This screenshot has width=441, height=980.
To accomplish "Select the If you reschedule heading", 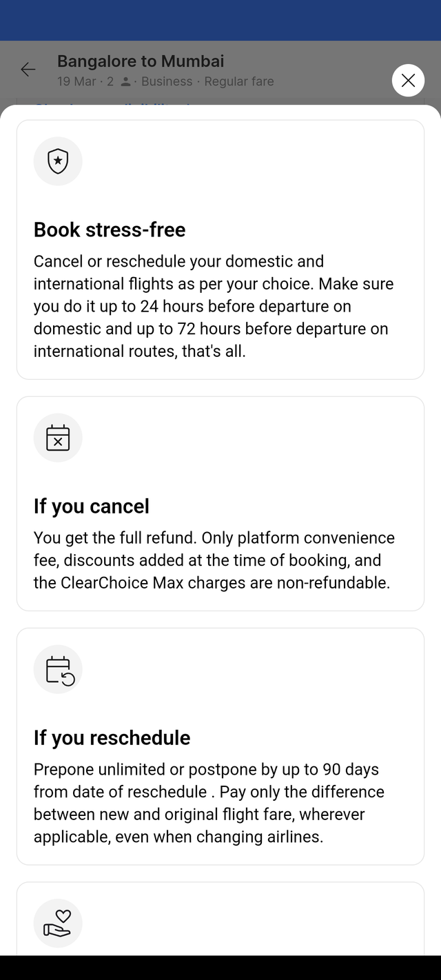I will 112,737.
